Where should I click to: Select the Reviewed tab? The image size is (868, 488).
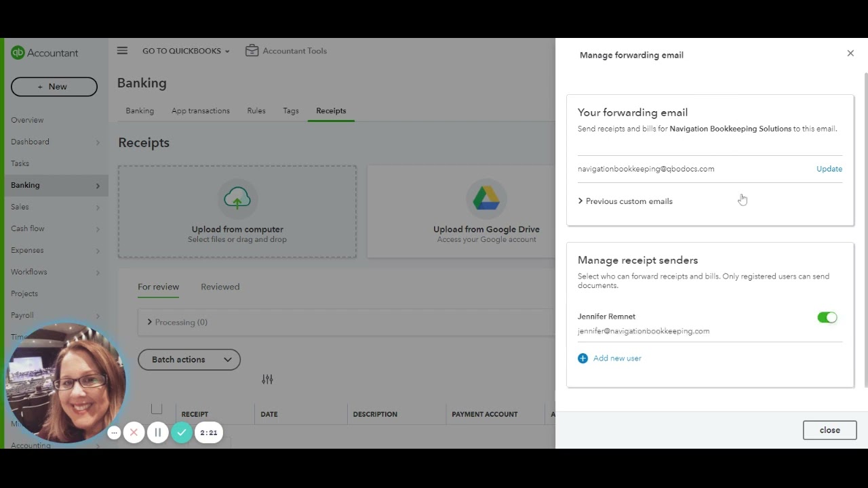pyautogui.click(x=220, y=287)
